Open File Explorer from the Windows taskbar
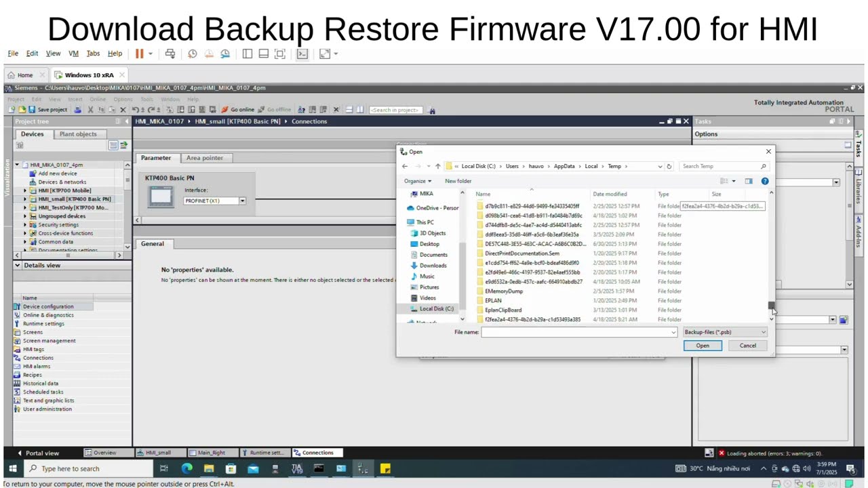The height and width of the screenshot is (488, 868). [209, 468]
